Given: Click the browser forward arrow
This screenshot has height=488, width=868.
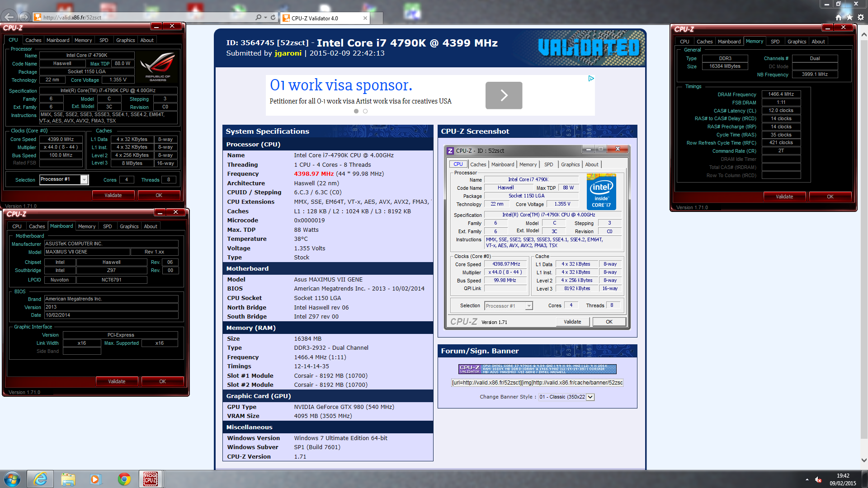Looking at the screenshot, I should (24, 17).
